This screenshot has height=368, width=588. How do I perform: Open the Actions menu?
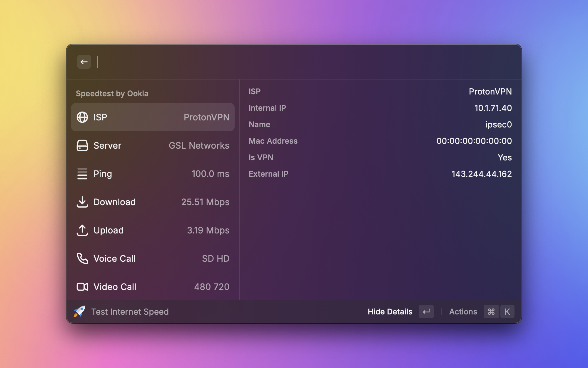tap(463, 311)
